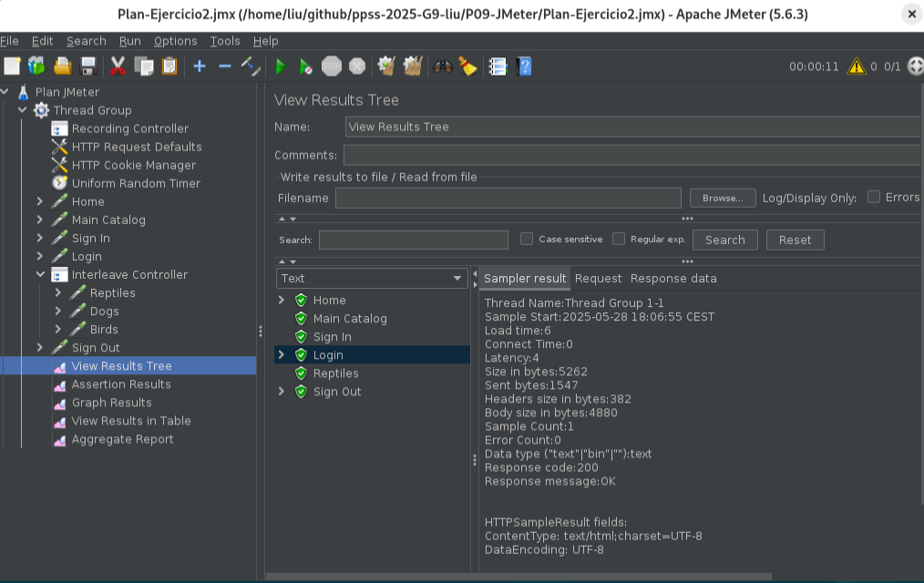Save the test plan with the floppy icon
The image size is (924, 583).
point(88,66)
